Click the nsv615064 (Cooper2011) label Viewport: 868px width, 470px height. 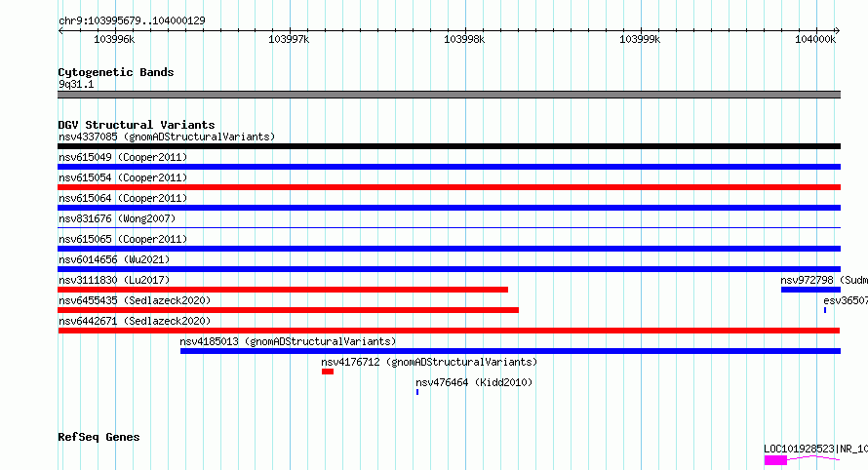pos(123,198)
